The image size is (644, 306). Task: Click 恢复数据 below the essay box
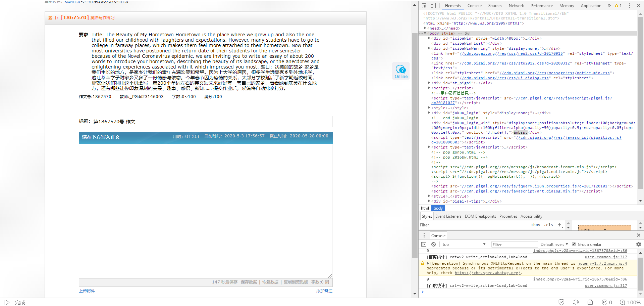pyautogui.click(x=270, y=282)
